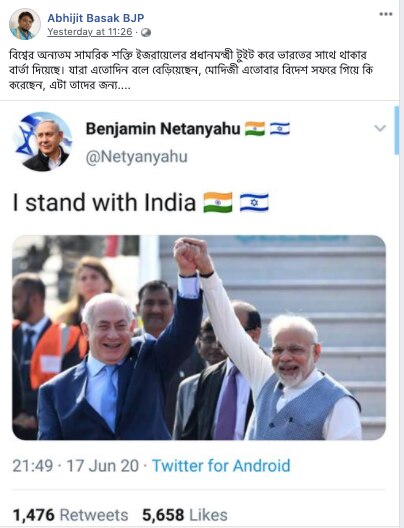Image resolution: width=404 pixels, height=528 pixels.
Task: Click the India flag emoji in tweet text
Action: click(218, 202)
